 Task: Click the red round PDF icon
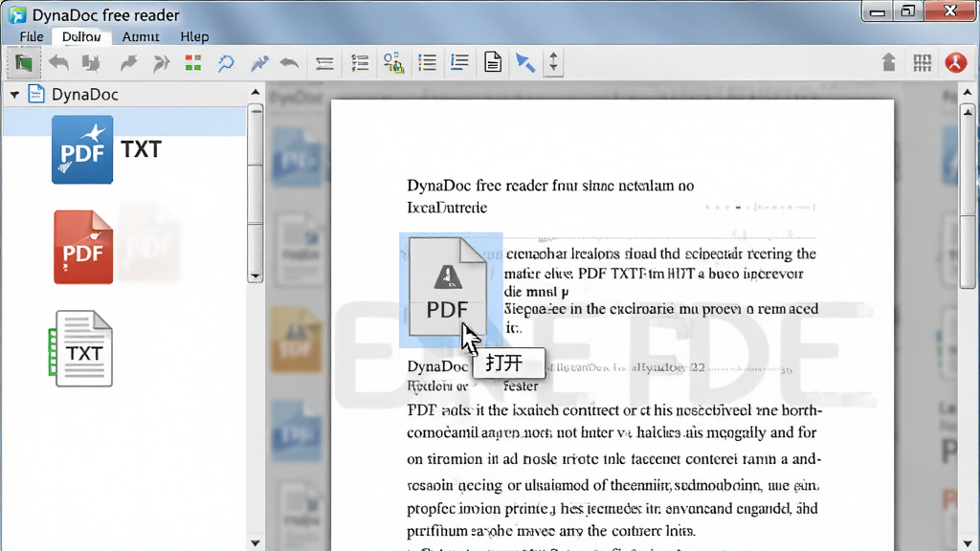[x=956, y=62]
